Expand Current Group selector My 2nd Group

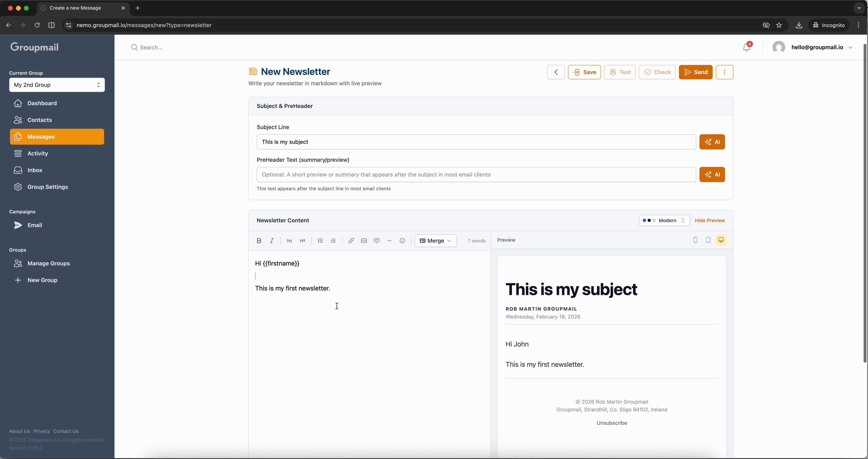[57, 85]
